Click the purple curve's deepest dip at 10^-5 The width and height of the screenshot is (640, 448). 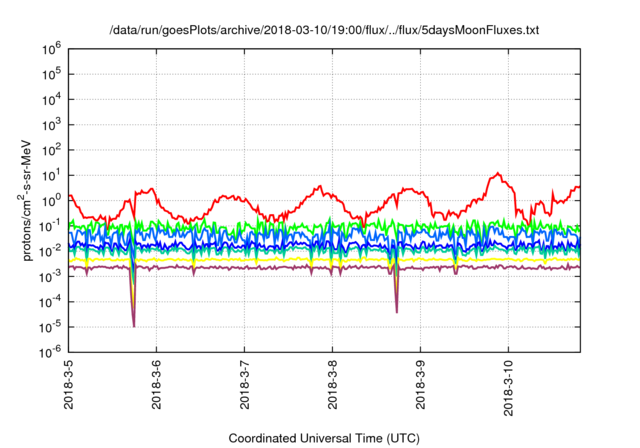[x=134, y=326]
